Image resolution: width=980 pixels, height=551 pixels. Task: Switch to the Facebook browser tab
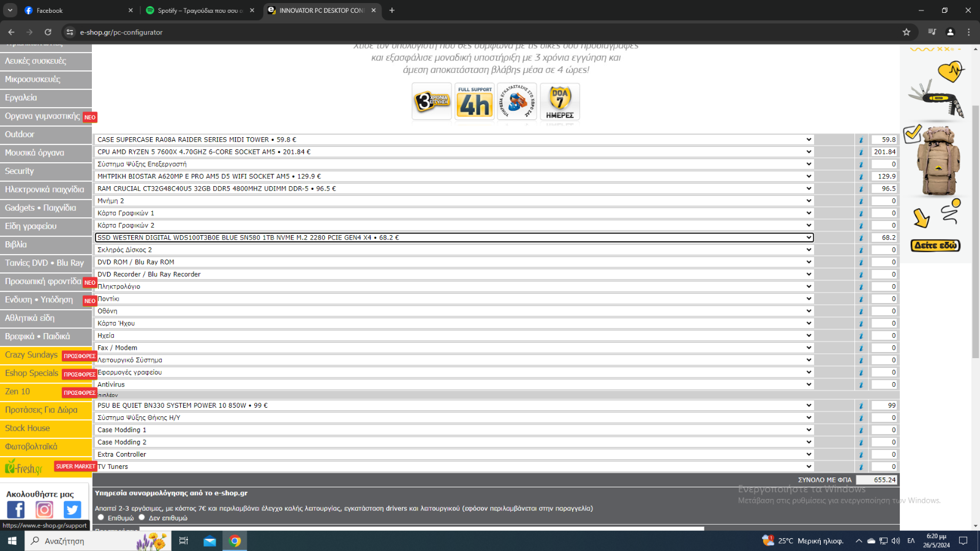(77, 10)
